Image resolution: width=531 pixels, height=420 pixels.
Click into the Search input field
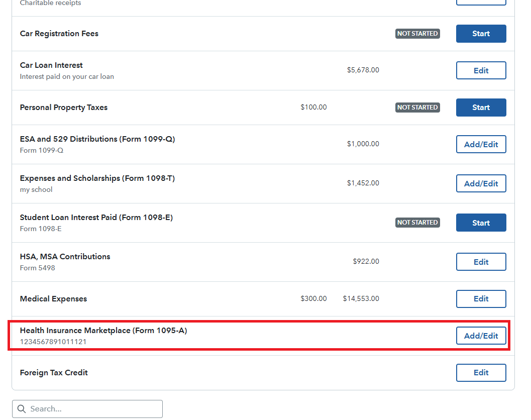tap(93, 409)
